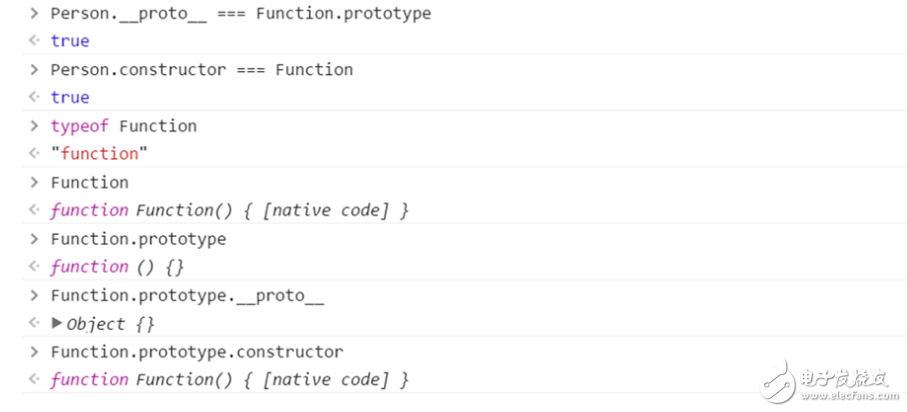Image resolution: width=907 pixels, height=412 pixels.
Task: Click the input chevron beside Function.prototype.__proto__
Action: click(x=35, y=296)
